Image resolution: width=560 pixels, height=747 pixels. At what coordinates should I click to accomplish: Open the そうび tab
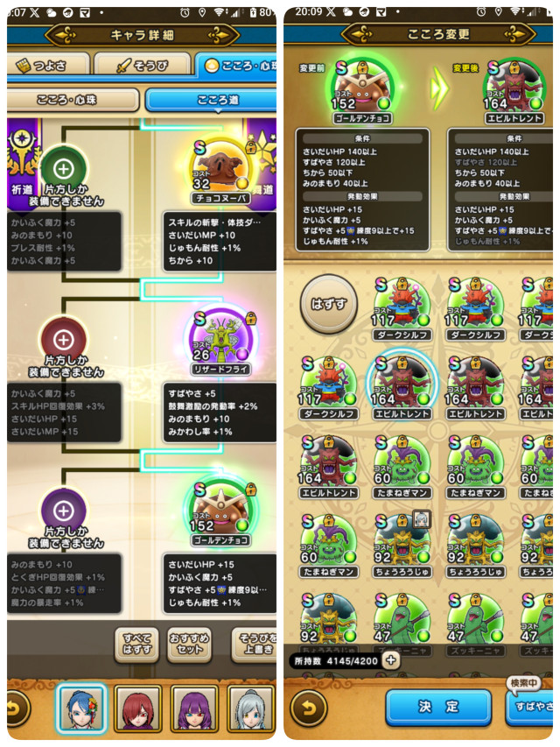pyautogui.click(x=143, y=64)
